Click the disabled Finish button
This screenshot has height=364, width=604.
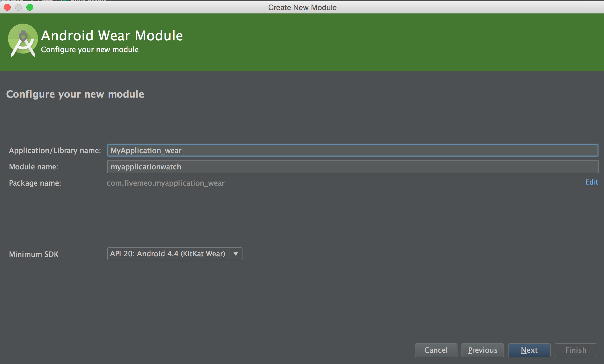[x=576, y=350]
